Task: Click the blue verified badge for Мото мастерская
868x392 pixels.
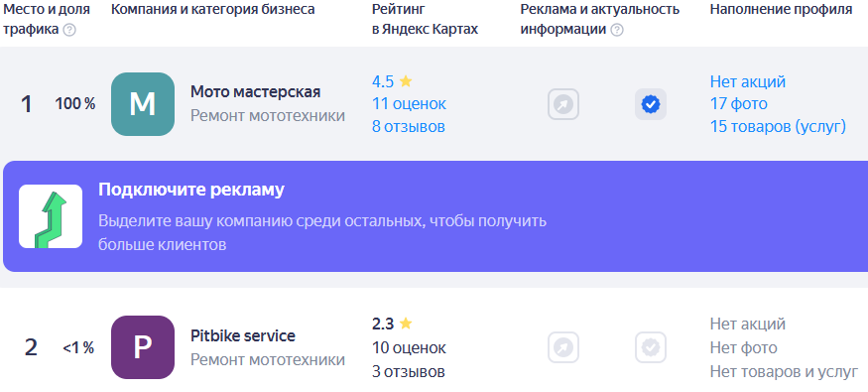Action: (651, 104)
